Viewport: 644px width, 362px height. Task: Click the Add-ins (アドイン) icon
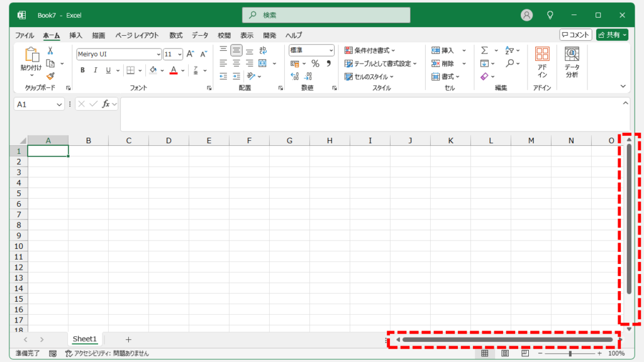click(x=542, y=62)
